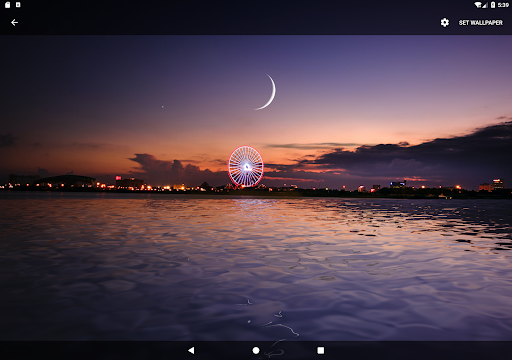This screenshot has height=360, width=512.
Task: Open recent apps with square button
Action: (x=321, y=350)
